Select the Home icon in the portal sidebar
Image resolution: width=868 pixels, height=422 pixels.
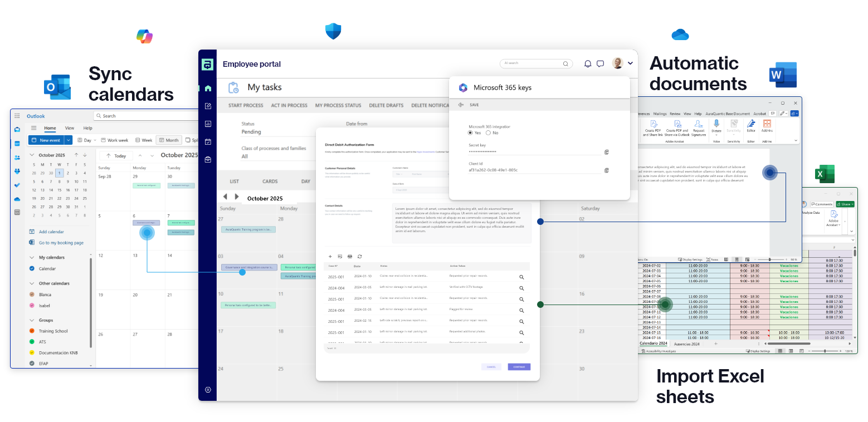pos(207,88)
